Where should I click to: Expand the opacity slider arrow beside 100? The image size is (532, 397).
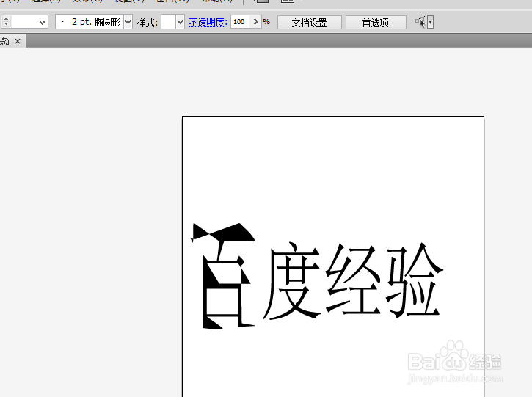tap(256, 22)
